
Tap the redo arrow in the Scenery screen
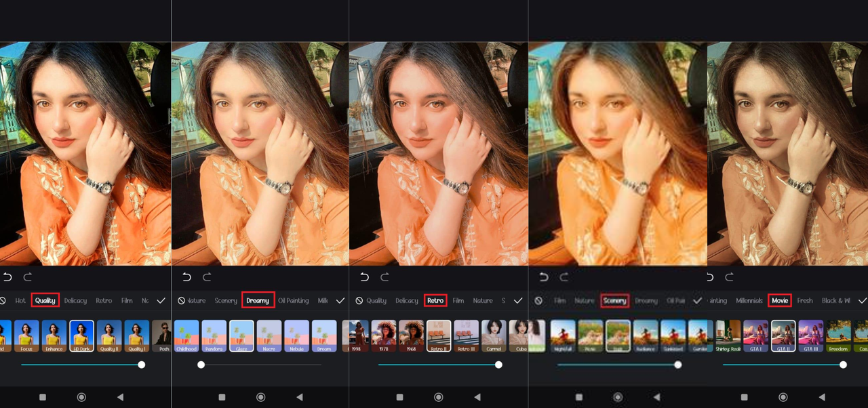tap(564, 277)
